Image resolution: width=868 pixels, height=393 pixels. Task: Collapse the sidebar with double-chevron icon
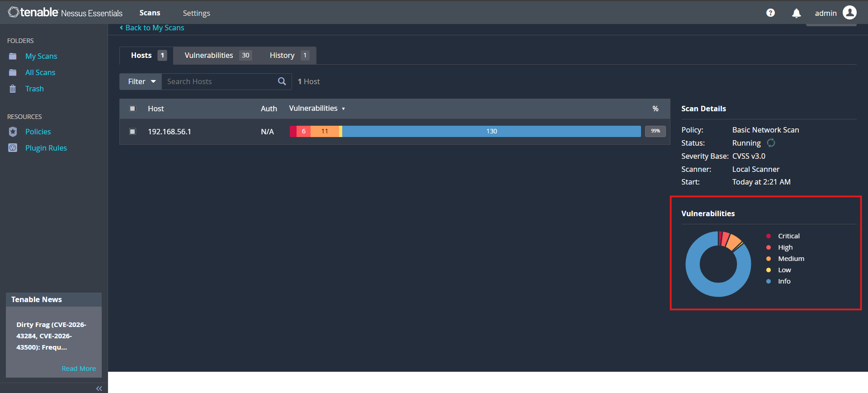click(99, 388)
